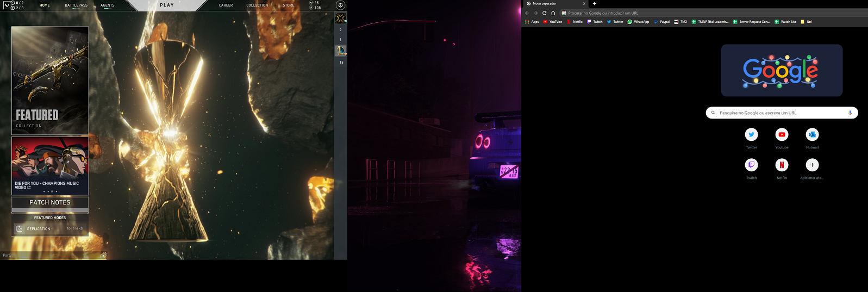The width and height of the screenshot is (868, 292).
Task: Click the Google holiday doodle
Action: pos(782,71)
